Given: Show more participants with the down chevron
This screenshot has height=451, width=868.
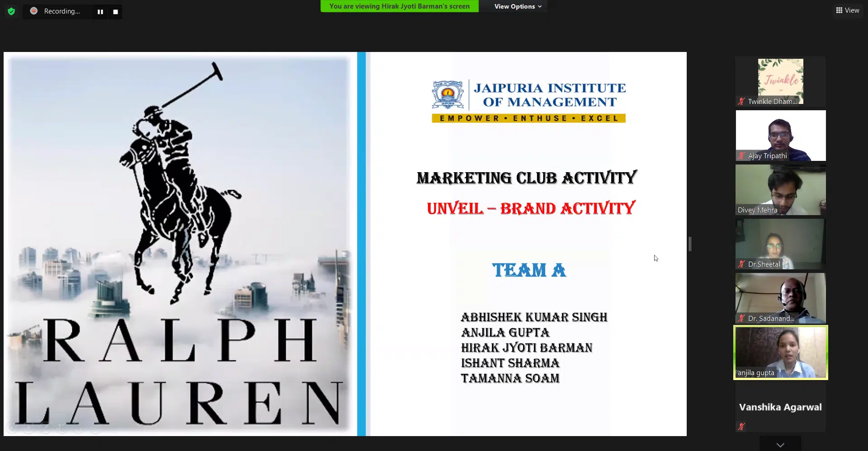Looking at the screenshot, I should tap(780, 445).
